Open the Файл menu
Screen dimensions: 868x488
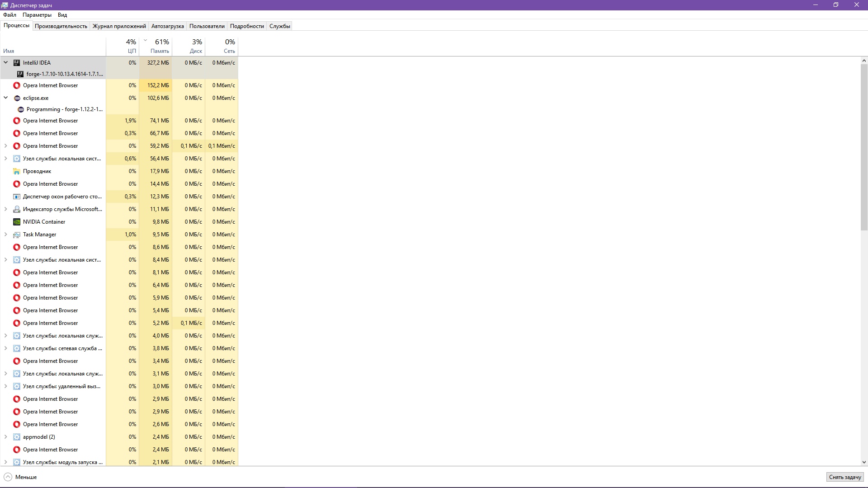pos(9,15)
